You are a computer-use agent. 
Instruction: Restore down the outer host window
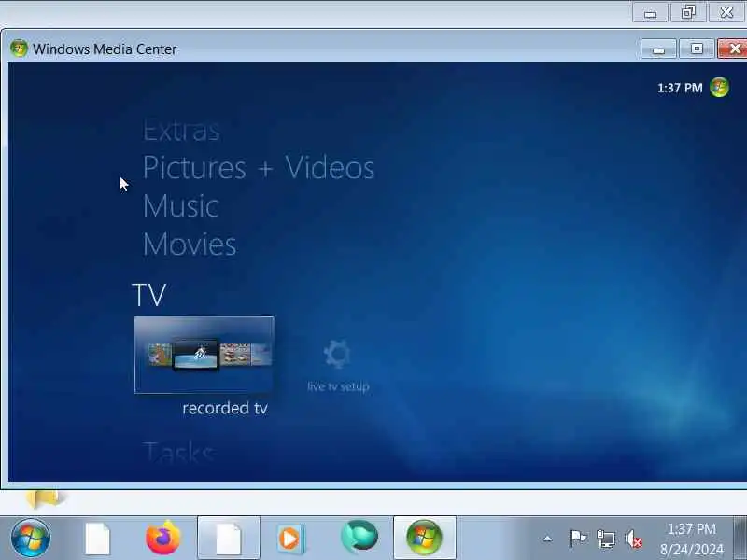point(688,12)
